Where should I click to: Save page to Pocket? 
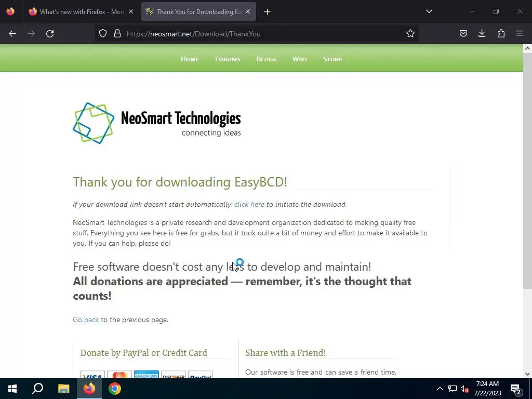click(463, 34)
